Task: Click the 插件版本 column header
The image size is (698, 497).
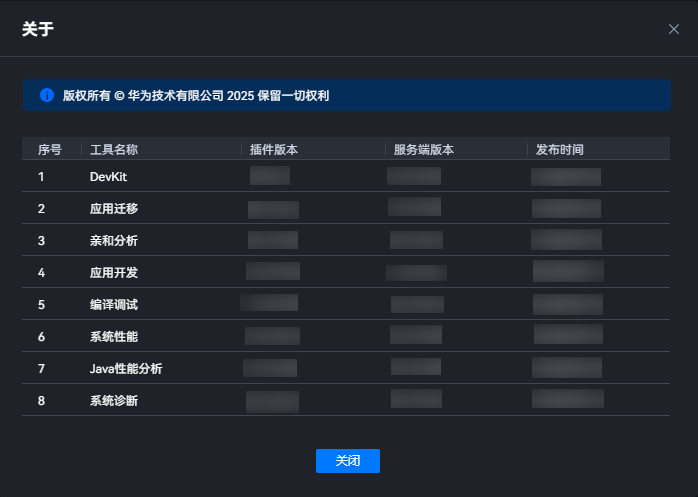Action: pyautogui.click(x=274, y=150)
